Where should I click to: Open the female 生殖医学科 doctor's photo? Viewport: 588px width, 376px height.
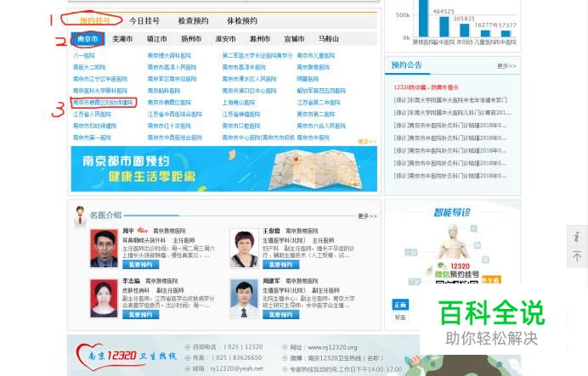coord(244,249)
